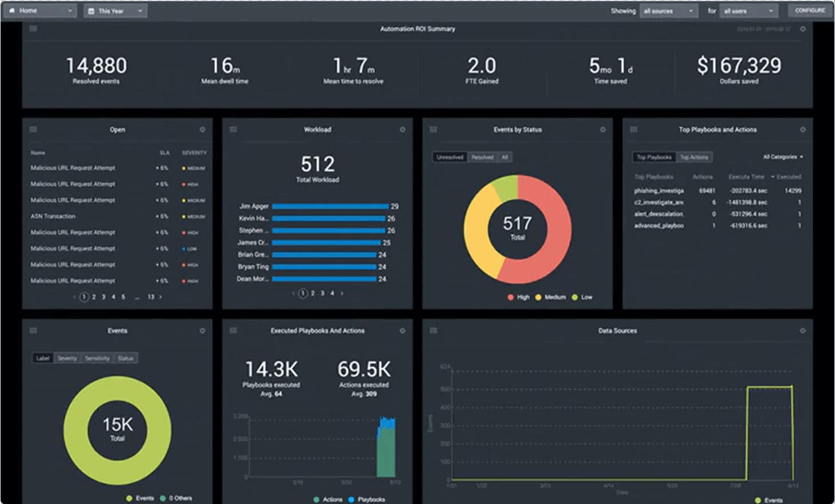Screen dimensions: 835x504
Task: Select the All tab in Events by Status
Action: tap(505, 157)
